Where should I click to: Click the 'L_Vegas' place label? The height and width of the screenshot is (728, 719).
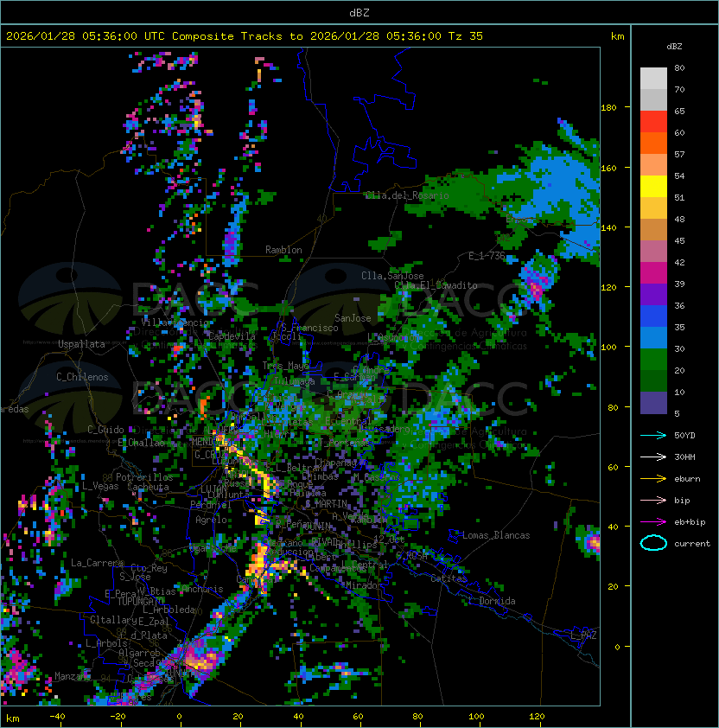tap(100, 486)
